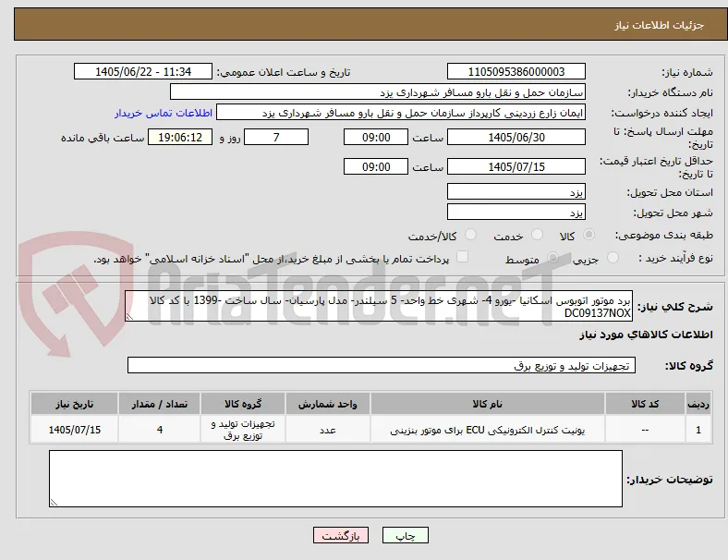Click the request creator name field

click(x=401, y=113)
